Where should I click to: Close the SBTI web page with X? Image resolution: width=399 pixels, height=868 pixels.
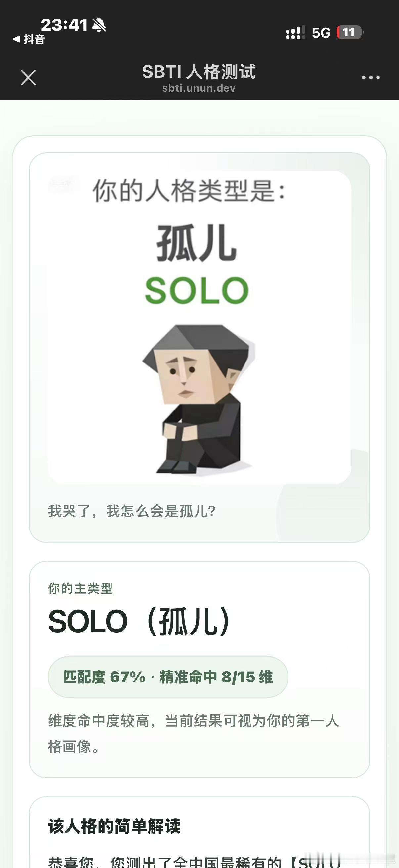[x=28, y=78]
